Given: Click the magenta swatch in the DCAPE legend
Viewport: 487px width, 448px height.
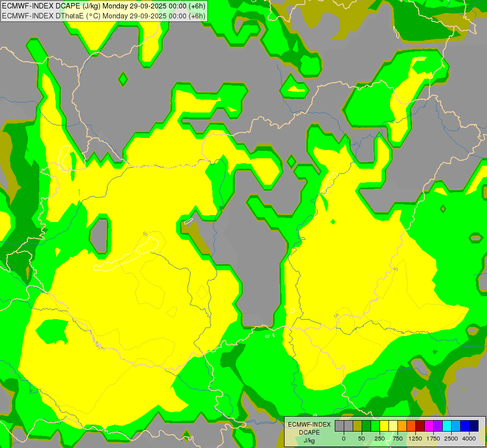Looking at the screenshot, I should click(x=429, y=426).
